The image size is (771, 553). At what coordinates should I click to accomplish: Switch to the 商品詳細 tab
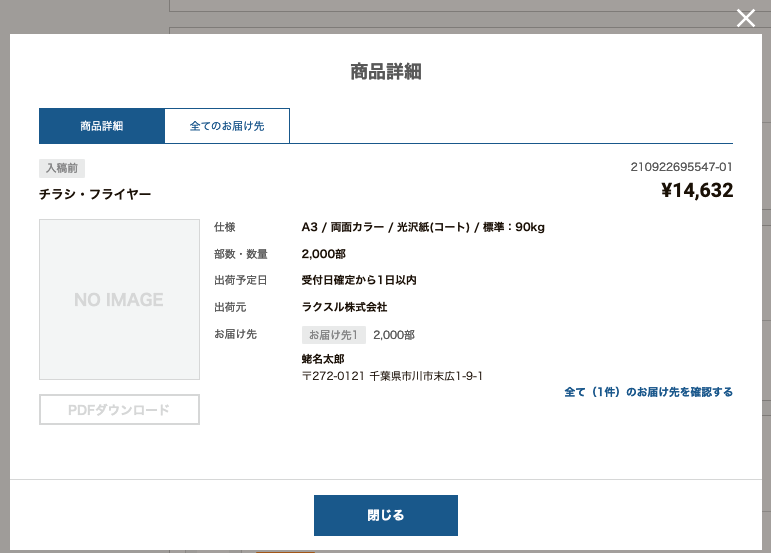tap(102, 126)
